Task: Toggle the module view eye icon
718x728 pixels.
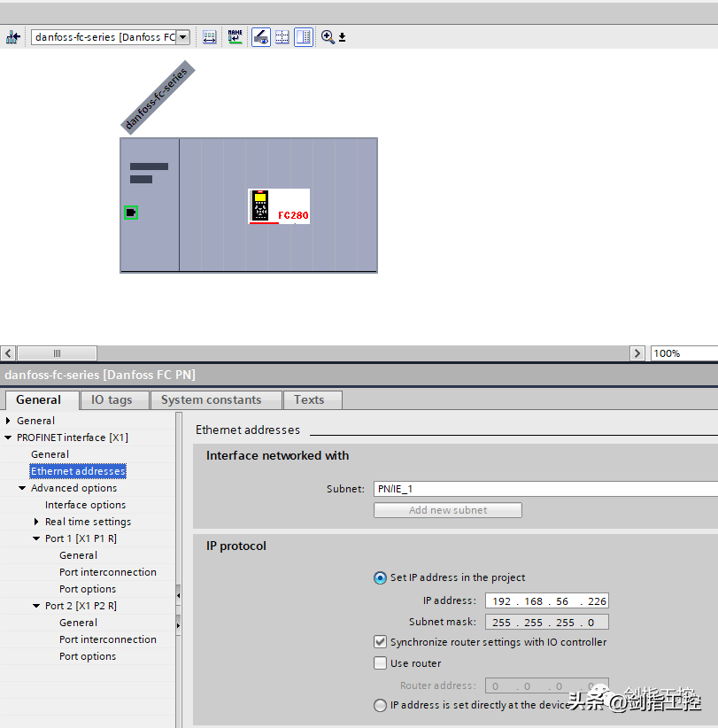Action: (x=260, y=37)
